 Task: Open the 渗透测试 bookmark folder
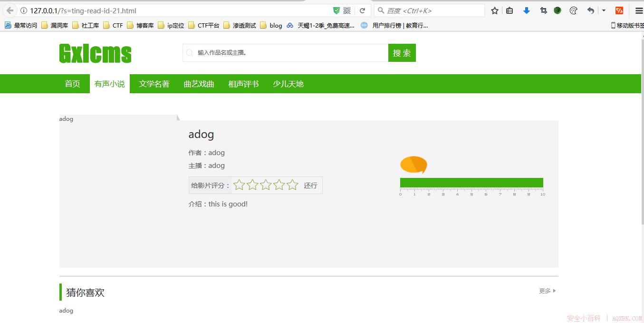(x=240, y=25)
